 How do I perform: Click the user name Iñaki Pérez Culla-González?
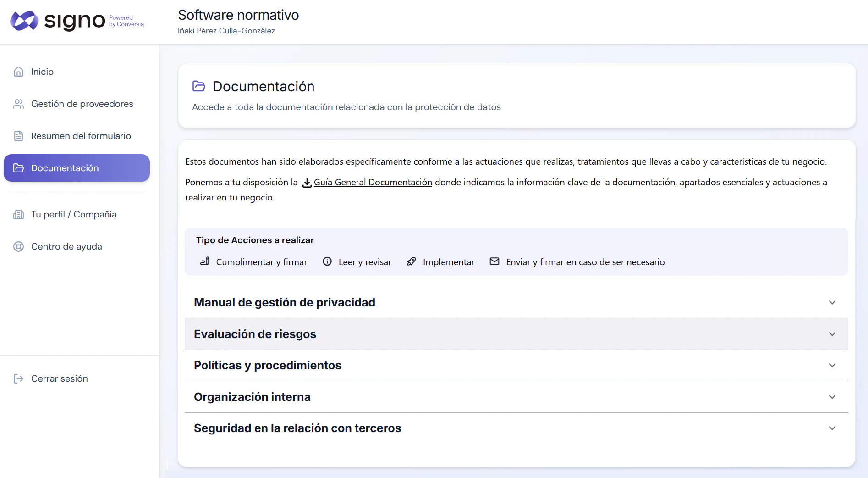pos(226,31)
